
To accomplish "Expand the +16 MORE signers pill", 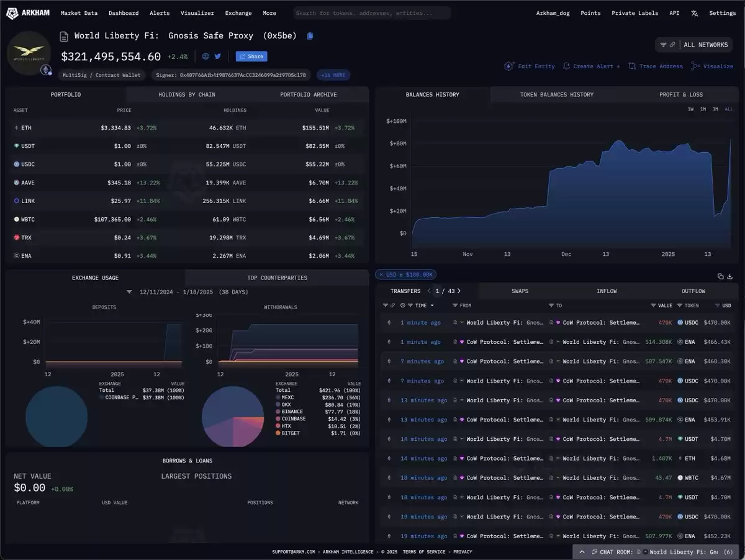I will click(333, 75).
